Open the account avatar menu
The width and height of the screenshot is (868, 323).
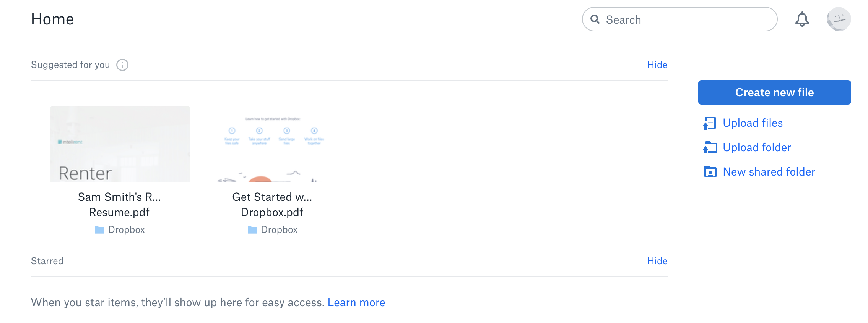(x=839, y=19)
